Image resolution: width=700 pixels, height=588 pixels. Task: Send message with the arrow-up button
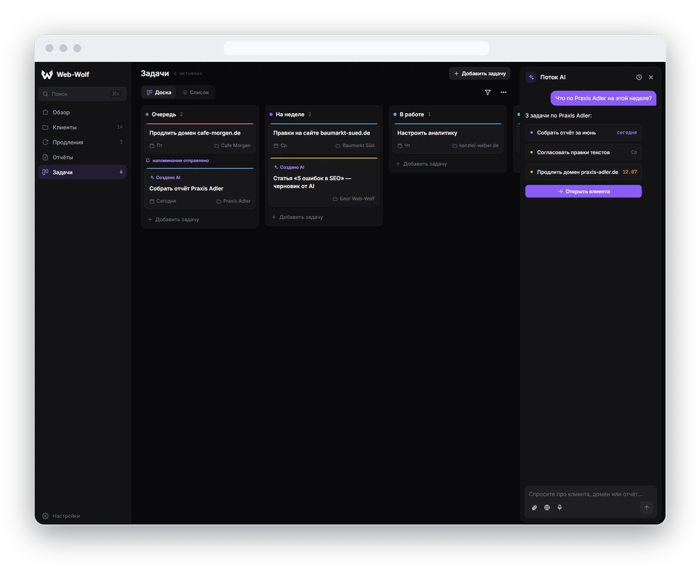tap(646, 508)
